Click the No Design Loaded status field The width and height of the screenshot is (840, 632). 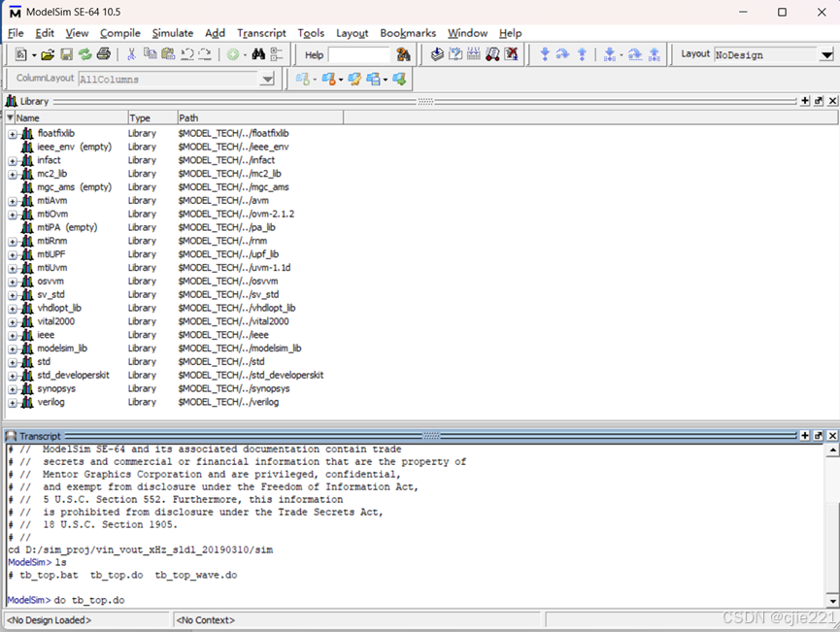[x=86, y=620]
